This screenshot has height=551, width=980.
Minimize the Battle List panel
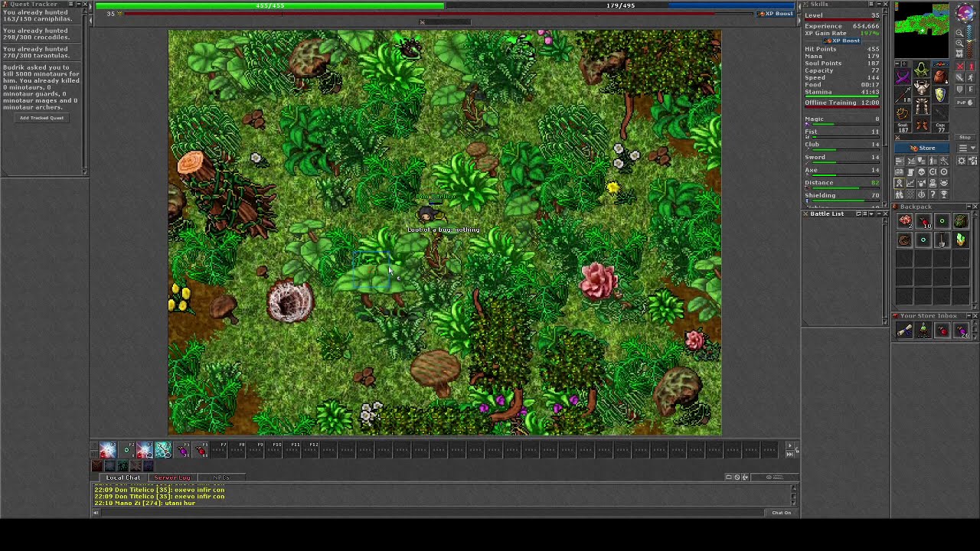click(x=879, y=214)
